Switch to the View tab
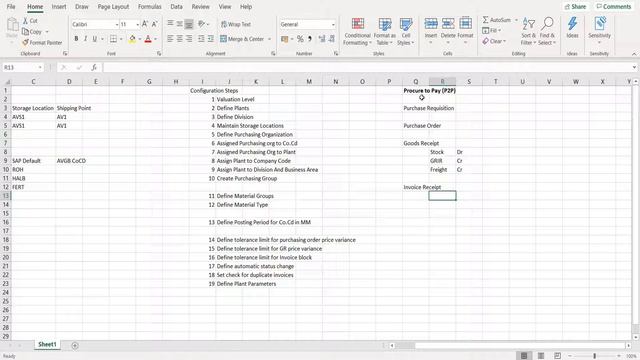The height and width of the screenshot is (360, 640). pyautogui.click(x=224, y=7)
